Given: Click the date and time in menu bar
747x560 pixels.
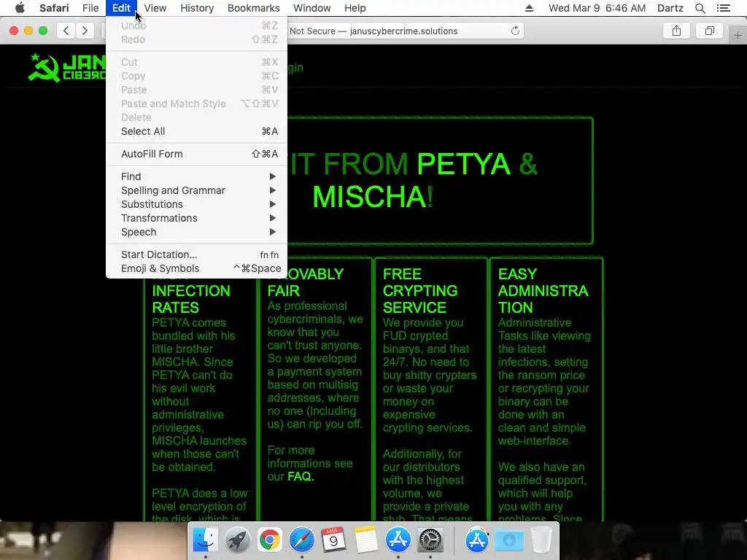Looking at the screenshot, I should tap(597, 8).
